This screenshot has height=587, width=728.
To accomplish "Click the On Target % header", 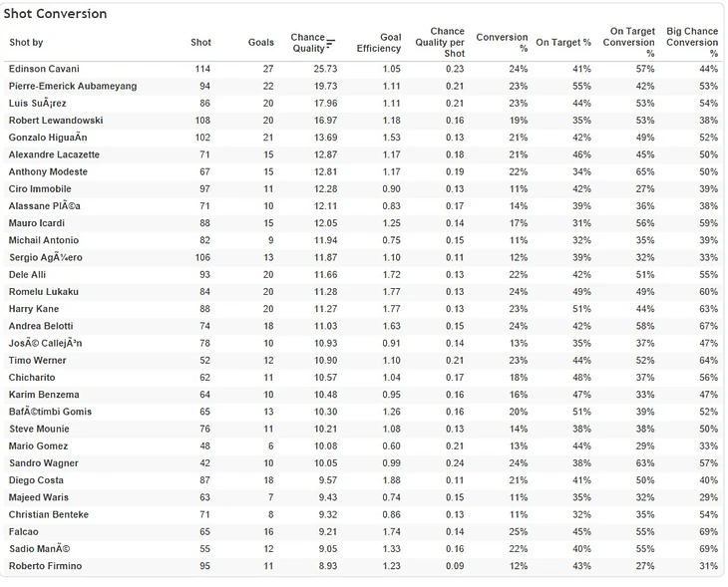I will (x=563, y=42).
